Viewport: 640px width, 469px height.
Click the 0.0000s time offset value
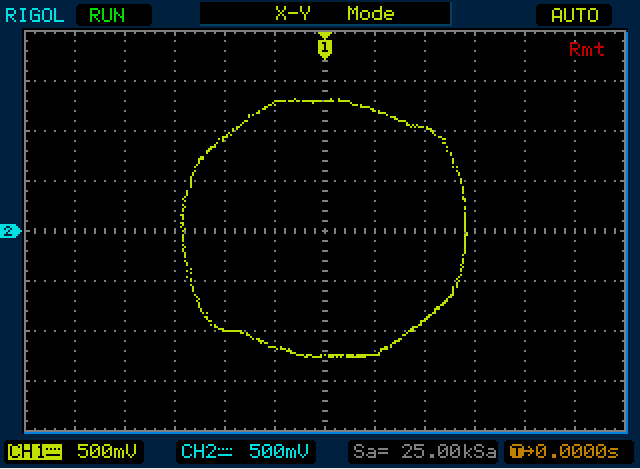pyautogui.click(x=577, y=451)
